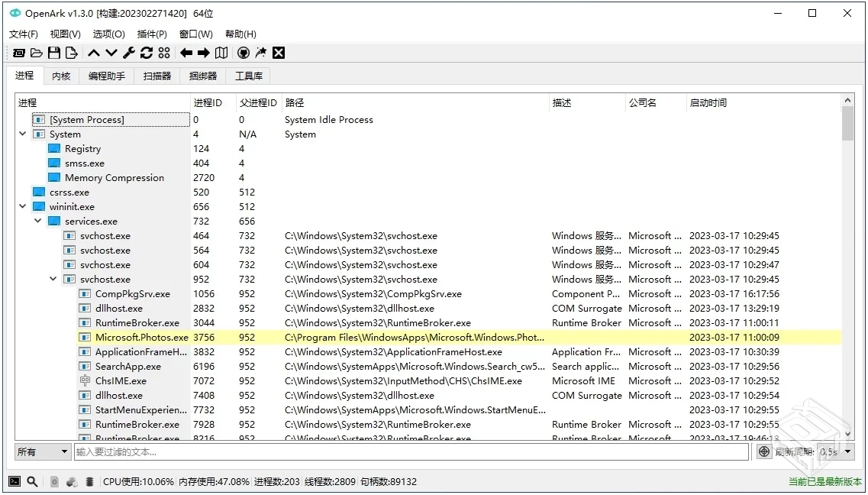Click the Forward arrow toolbar icon
This screenshot has height=495, width=868.
(x=205, y=53)
